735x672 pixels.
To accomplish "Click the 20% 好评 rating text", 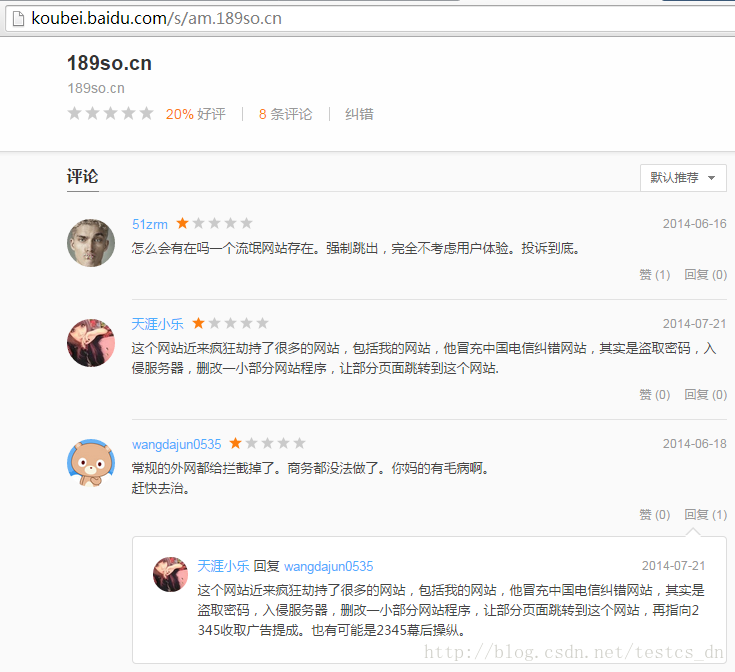I will 195,114.
